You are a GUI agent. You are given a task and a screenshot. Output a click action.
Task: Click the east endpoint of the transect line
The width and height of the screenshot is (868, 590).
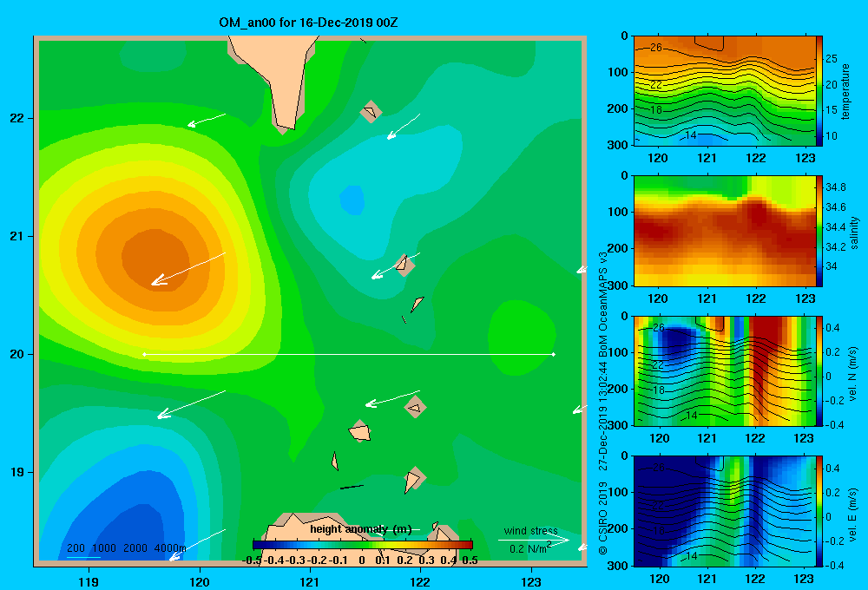click(x=554, y=354)
